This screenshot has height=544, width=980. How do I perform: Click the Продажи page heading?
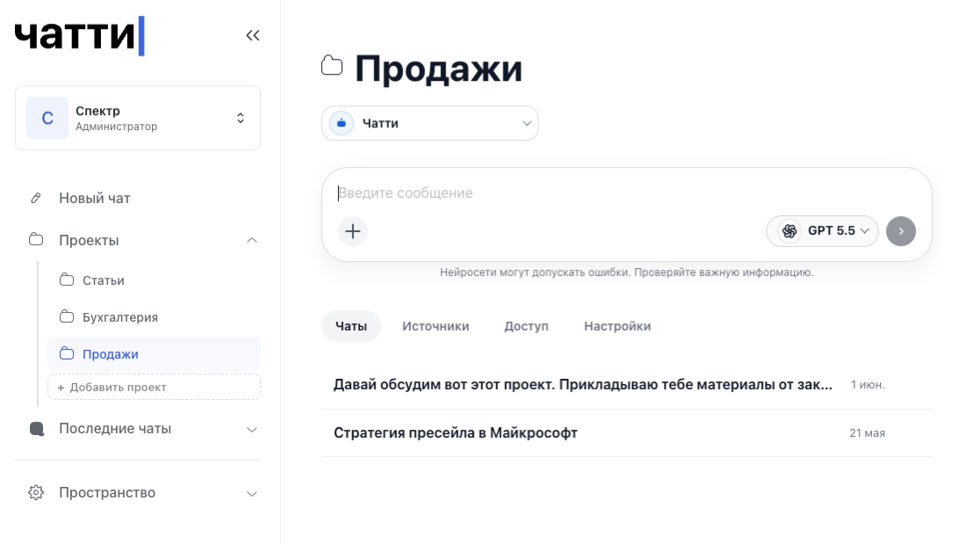click(439, 69)
